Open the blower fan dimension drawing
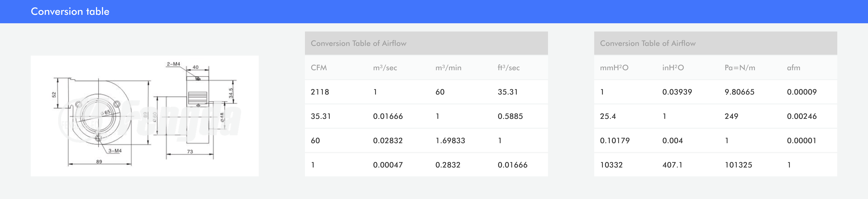 (x=145, y=116)
